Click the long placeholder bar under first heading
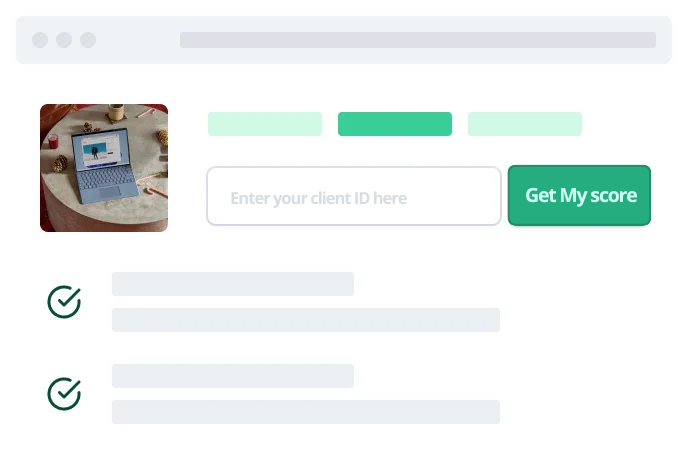This screenshot has width=688, height=464. (306, 320)
